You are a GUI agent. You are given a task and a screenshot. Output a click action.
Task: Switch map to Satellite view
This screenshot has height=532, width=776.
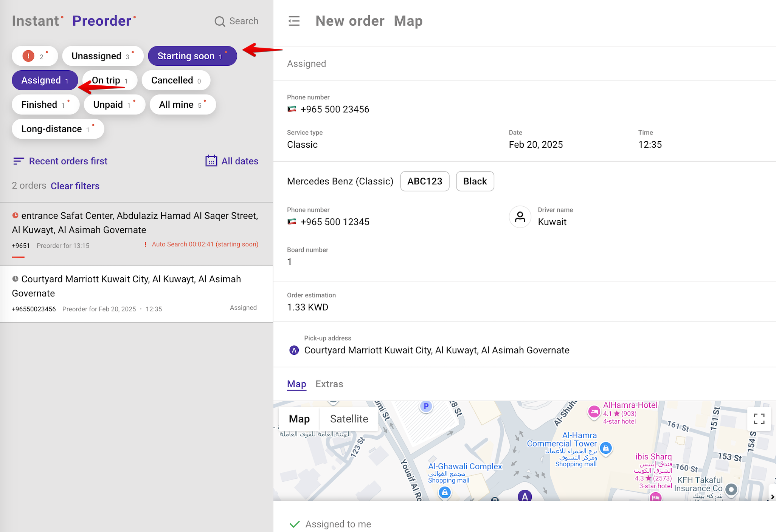point(349,419)
